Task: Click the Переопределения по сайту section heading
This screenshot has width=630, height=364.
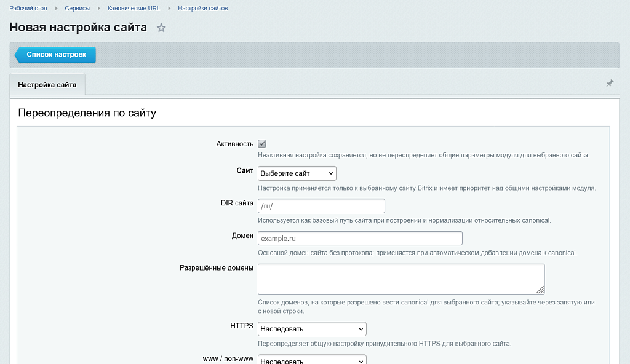Action: [x=87, y=113]
